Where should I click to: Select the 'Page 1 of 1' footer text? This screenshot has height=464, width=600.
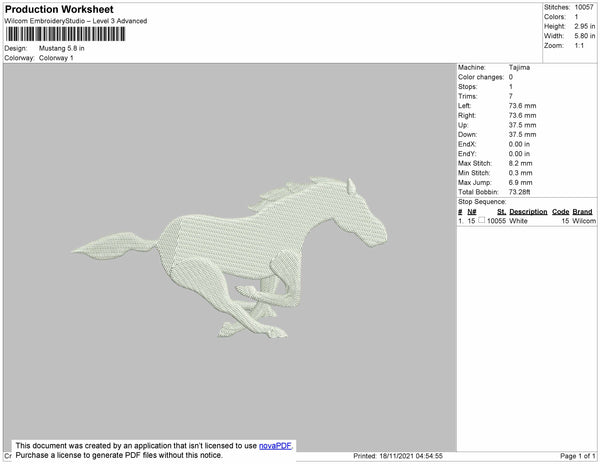578,456
